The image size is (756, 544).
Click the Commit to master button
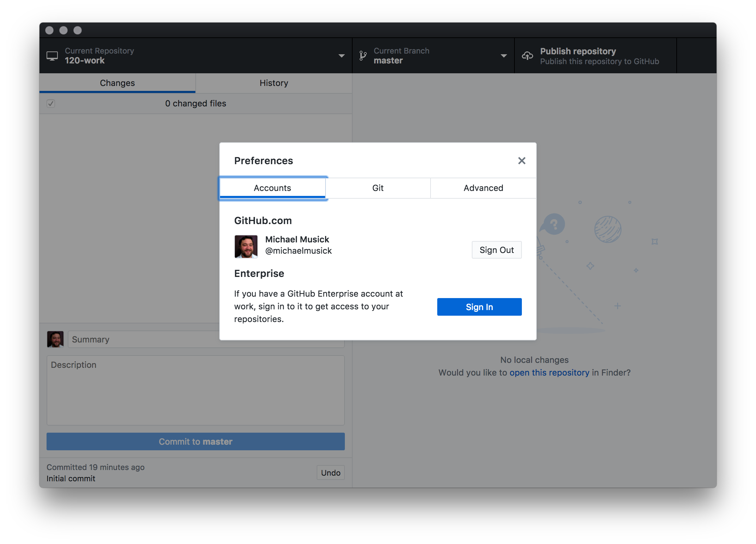pos(195,441)
